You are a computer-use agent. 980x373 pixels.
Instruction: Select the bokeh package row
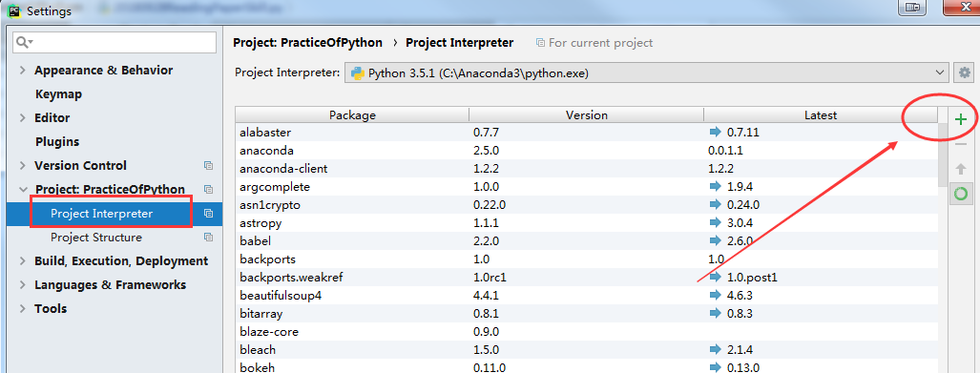pos(586,366)
